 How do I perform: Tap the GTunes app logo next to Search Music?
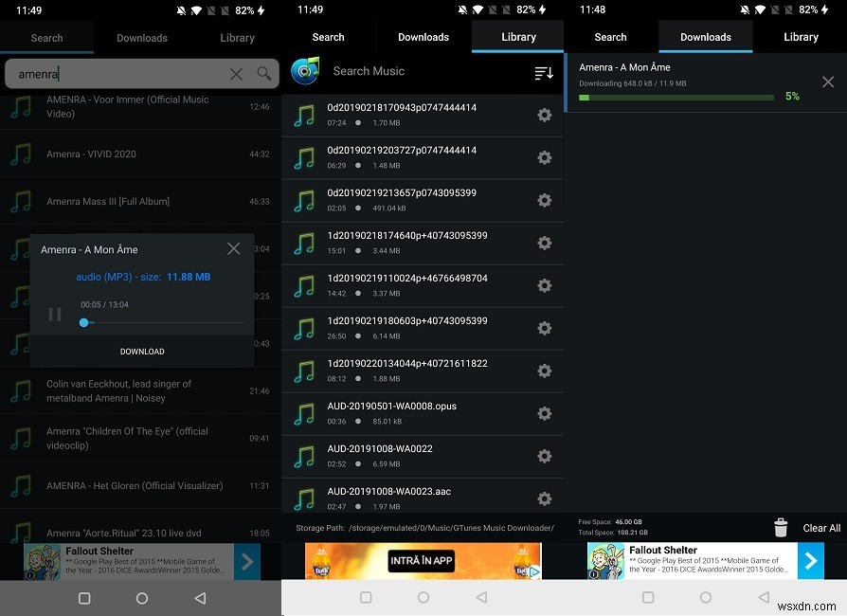click(305, 72)
